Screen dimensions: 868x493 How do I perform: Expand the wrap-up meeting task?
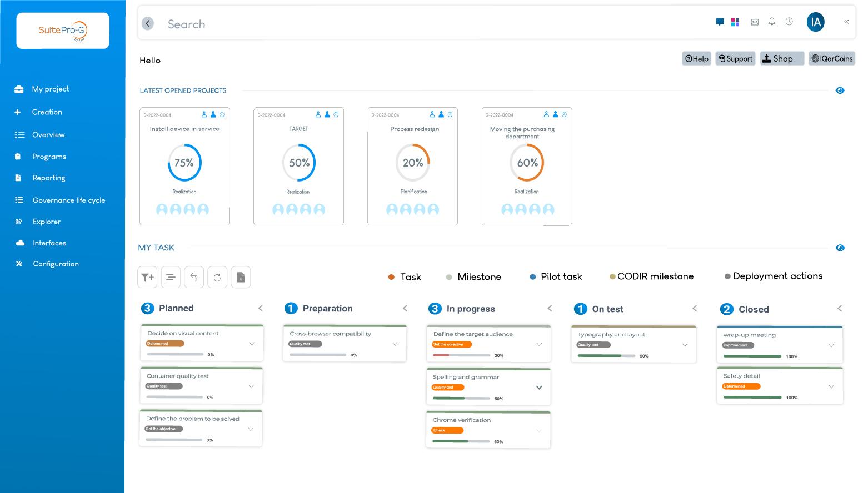click(x=831, y=345)
